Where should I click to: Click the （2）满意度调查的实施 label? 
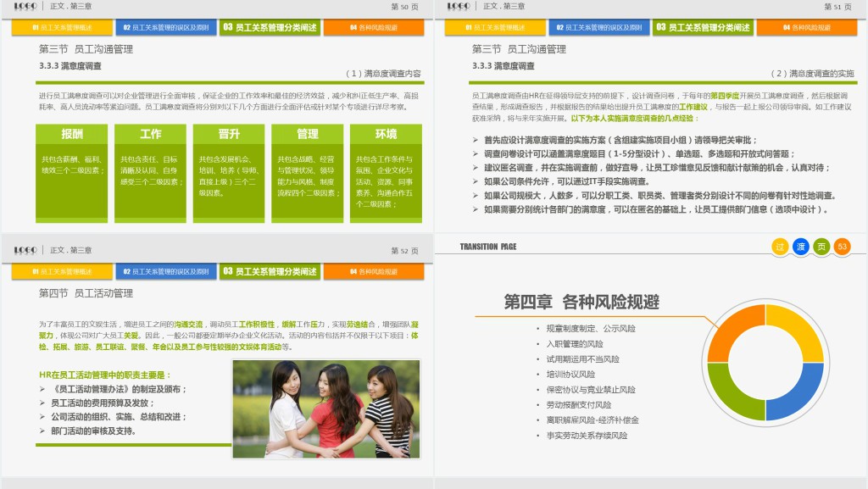(813, 73)
